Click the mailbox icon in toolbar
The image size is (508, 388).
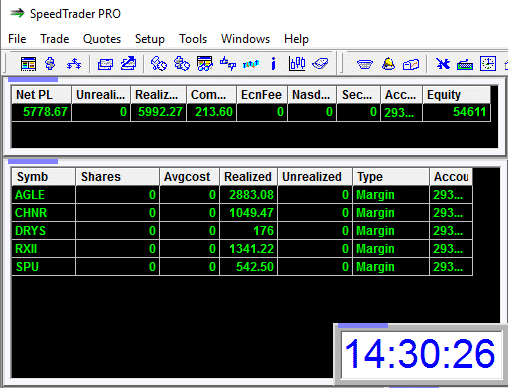[411, 64]
